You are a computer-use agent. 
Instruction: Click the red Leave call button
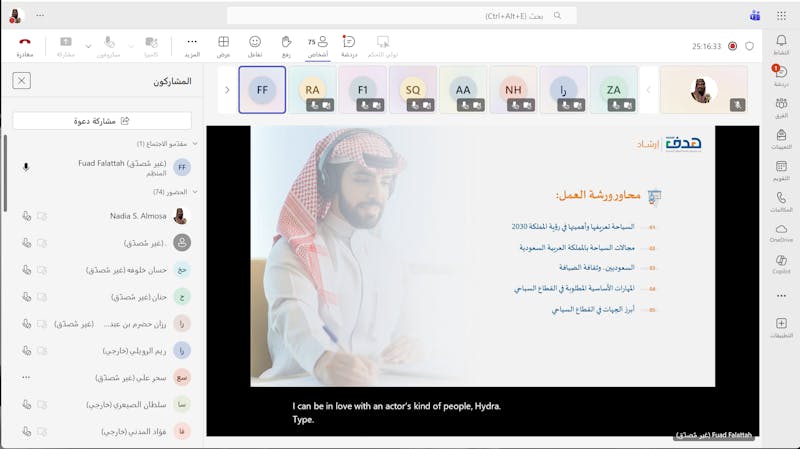pyautogui.click(x=25, y=46)
